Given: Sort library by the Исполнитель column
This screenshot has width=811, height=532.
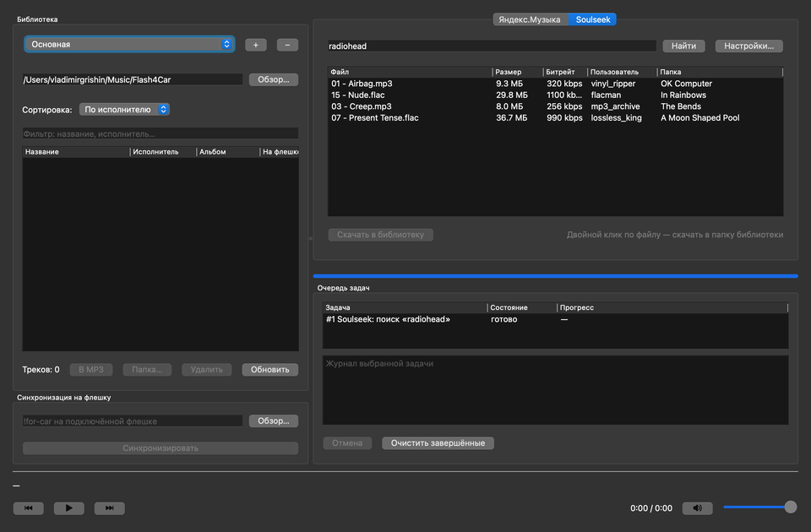Looking at the screenshot, I should [163, 152].
